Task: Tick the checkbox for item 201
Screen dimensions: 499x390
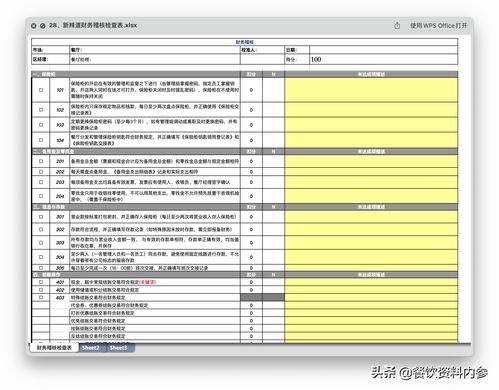Action: 41,161
